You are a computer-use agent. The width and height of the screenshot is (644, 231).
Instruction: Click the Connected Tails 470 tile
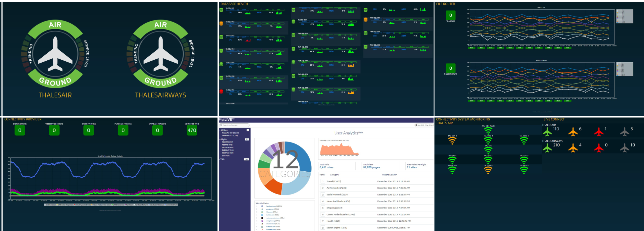[192, 130]
